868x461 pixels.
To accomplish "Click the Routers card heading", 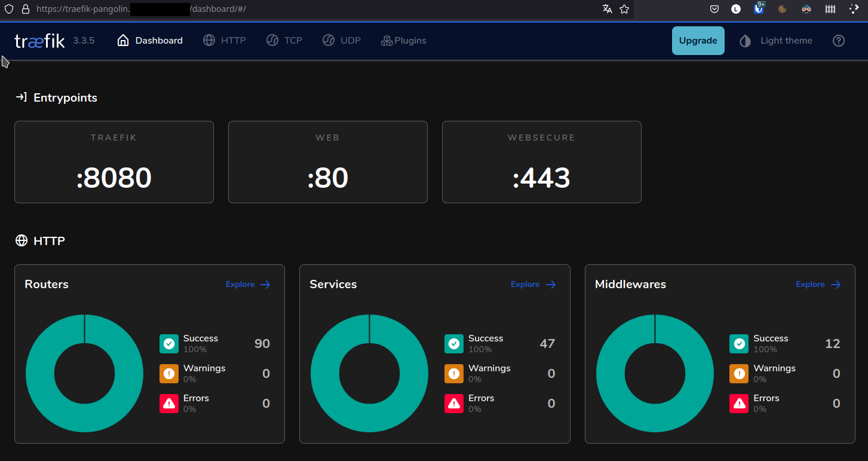I will [47, 284].
